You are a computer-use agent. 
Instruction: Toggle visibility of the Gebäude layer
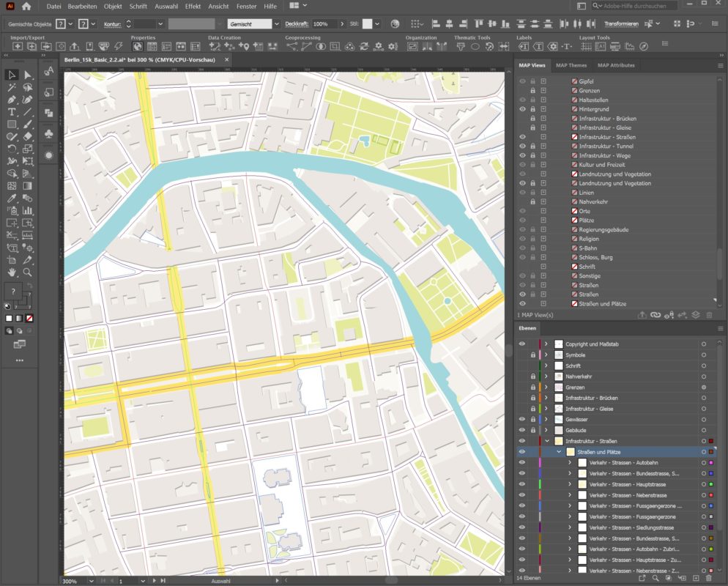coord(521,431)
